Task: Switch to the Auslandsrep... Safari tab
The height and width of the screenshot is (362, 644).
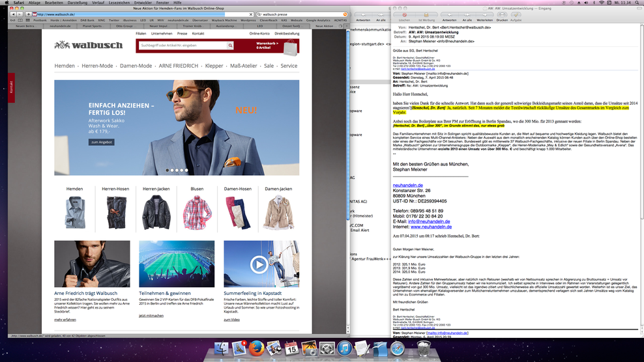Action: click(226, 26)
